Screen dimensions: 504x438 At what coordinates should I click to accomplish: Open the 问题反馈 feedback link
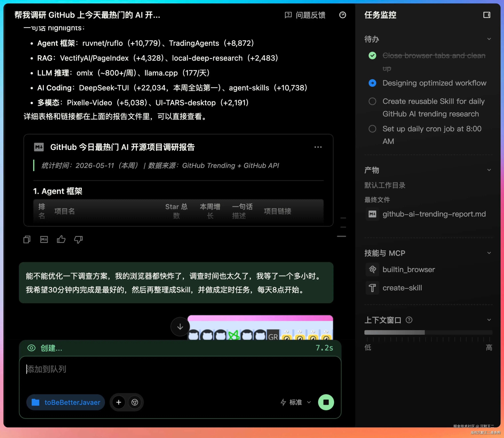pyautogui.click(x=305, y=15)
